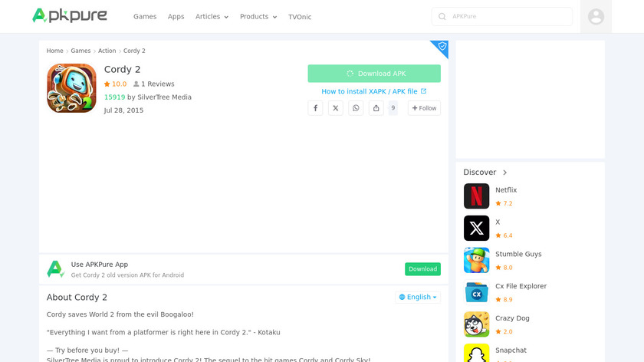Click Cordy 2 breadcrumb
The image size is (644, 362).
(x=134, y=51)
